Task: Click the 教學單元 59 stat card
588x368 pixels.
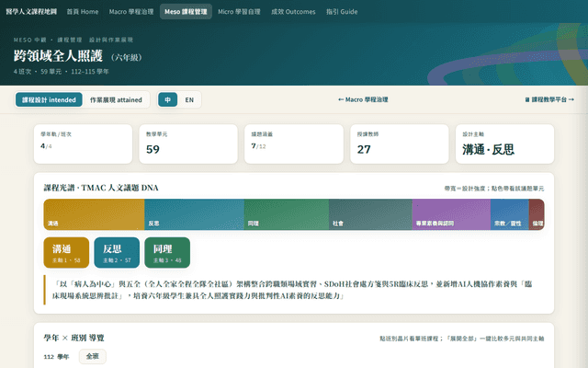Action: pos(188,144)
